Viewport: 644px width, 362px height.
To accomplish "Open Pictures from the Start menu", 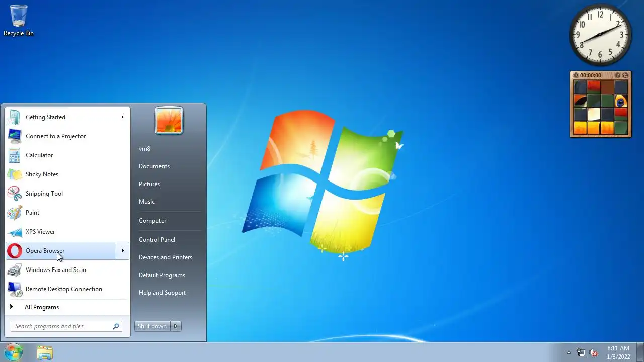I will 149,184.
